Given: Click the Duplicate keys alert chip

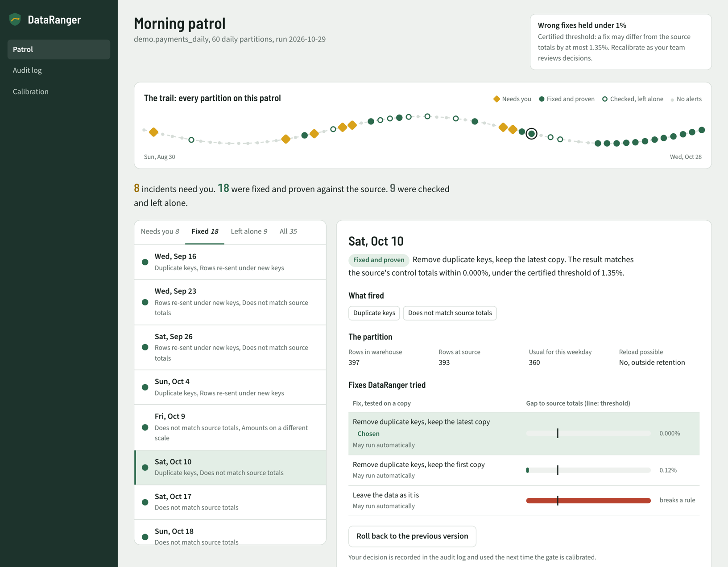Looking at the screenshot, I should pyautogui.click(x=374, y=313).
